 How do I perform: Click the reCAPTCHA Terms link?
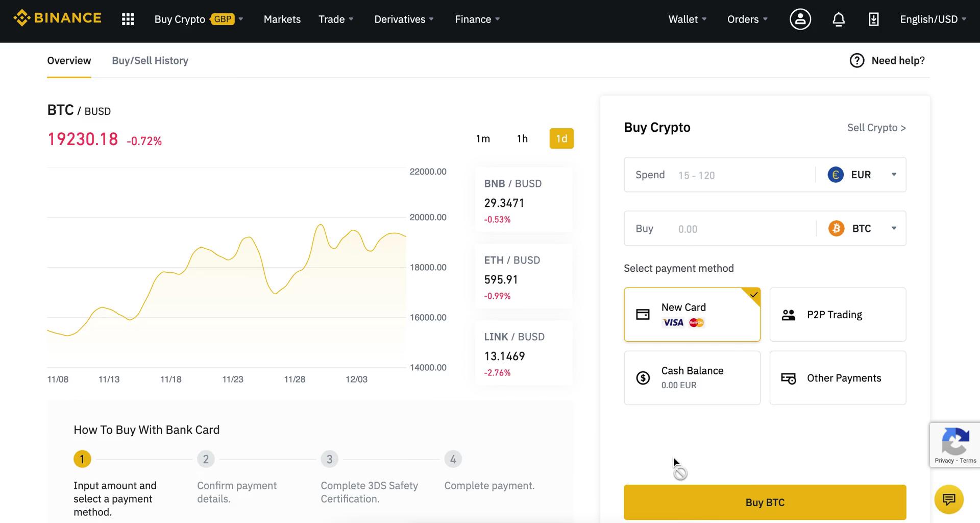(968, 461)
